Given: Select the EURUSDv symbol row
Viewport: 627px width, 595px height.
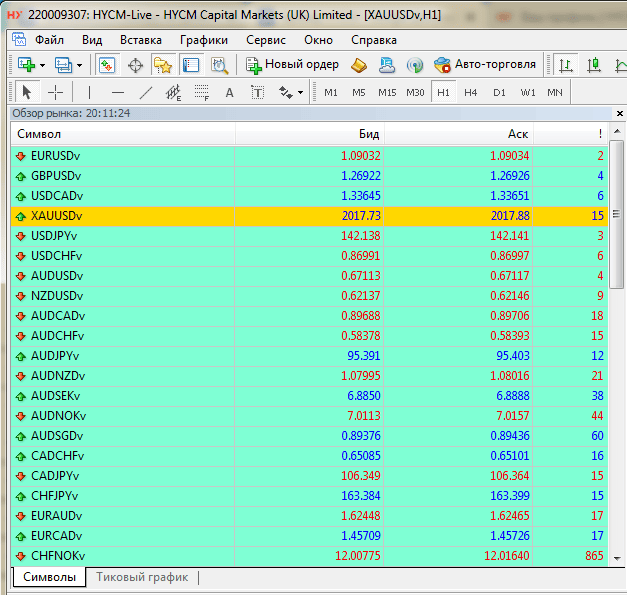Looking at the screenshot, I should pos(309,156).
